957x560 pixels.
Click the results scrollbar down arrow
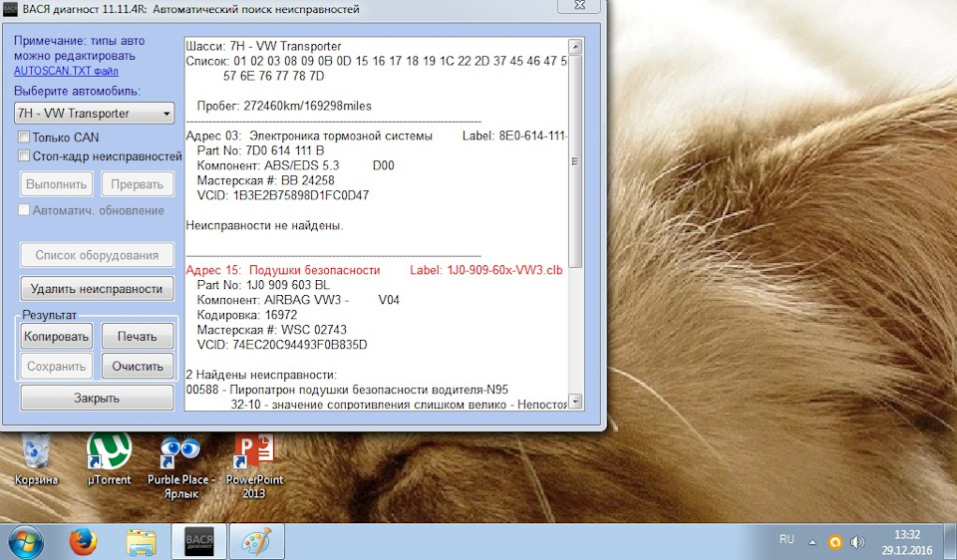(x=575, y=402)
